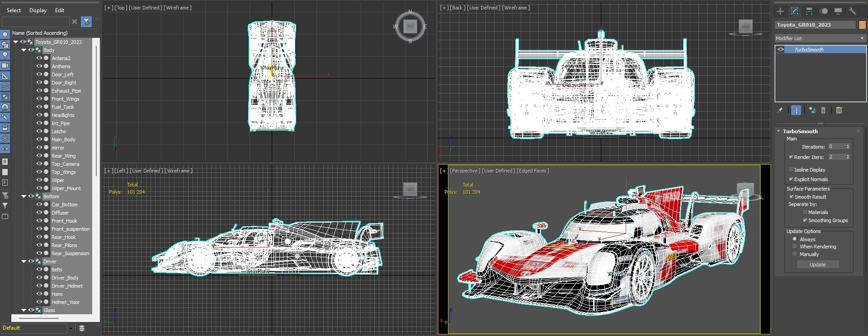Toggle Display Helpers filter icon

(5, 76)
